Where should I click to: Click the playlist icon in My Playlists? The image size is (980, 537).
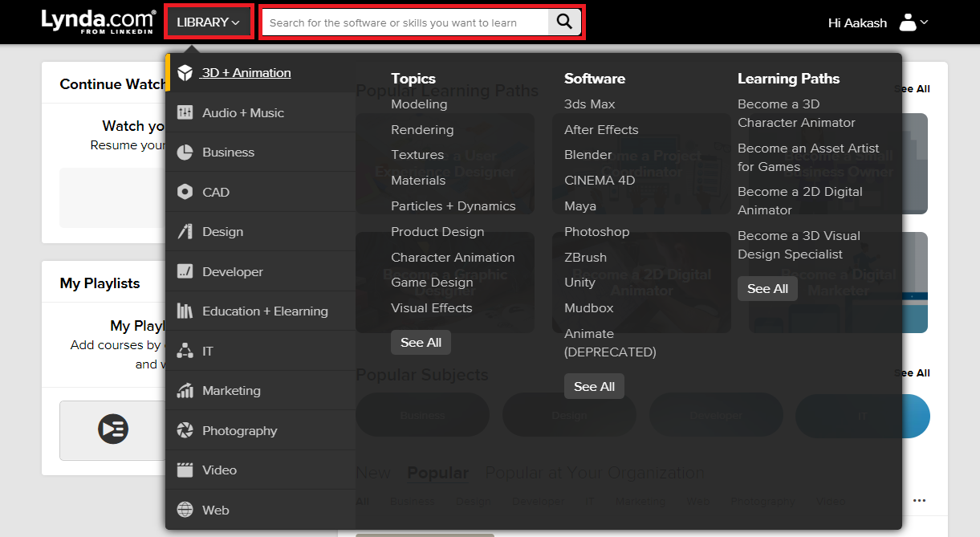(x=113, y=429)
